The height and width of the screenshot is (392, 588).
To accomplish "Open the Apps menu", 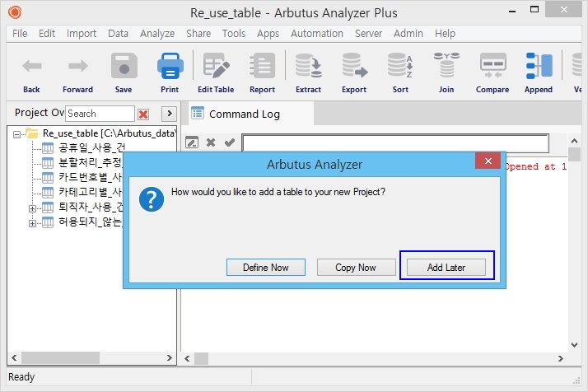I will [268, 34].
